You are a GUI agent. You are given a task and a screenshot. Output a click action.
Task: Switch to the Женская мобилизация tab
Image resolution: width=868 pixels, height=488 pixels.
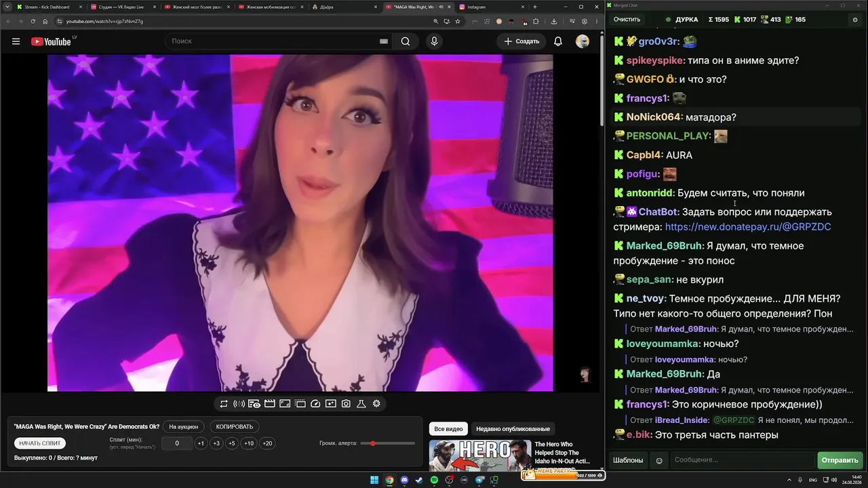tap(271, 7)
